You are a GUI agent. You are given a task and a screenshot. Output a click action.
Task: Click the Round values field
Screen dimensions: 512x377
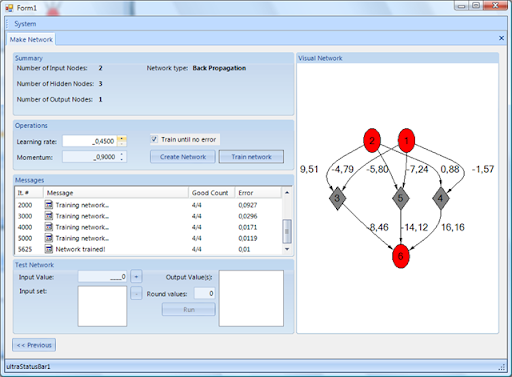click(204, 293)
